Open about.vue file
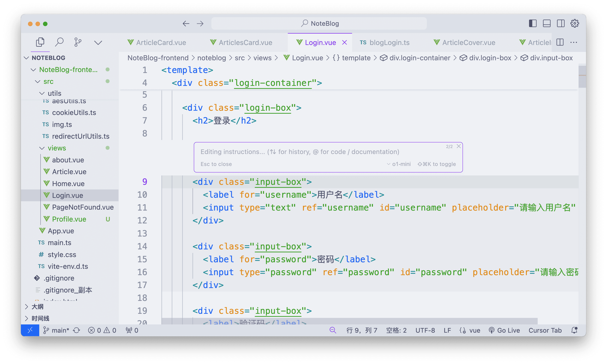 (x=70, y=160)
